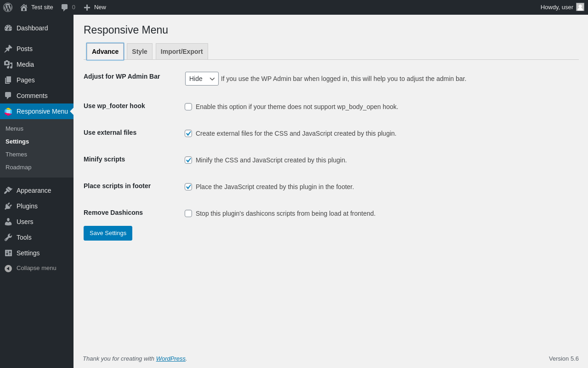Screen dimensions: 588x368
Task: Select the Advance tab
Action: point(105,52)
